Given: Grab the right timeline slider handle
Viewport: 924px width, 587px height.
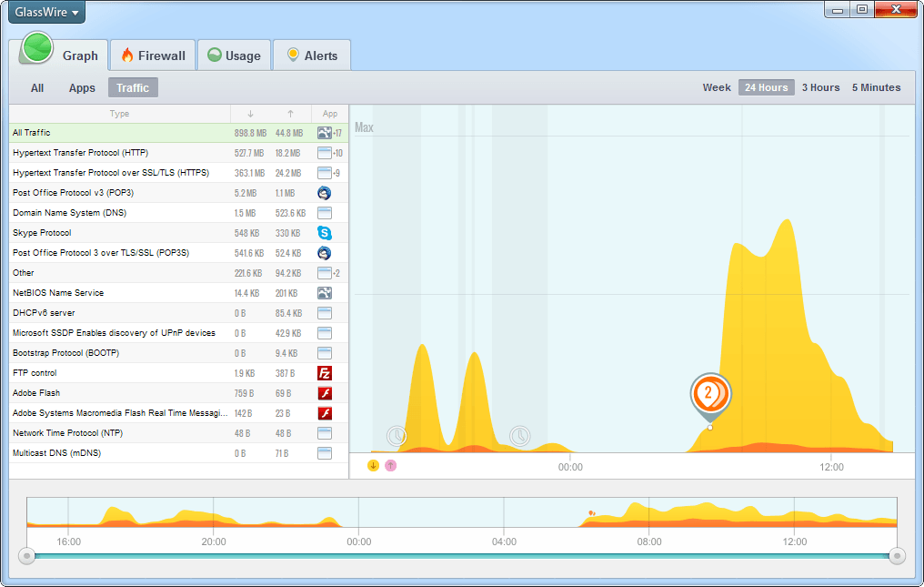Looking at the screenshot, I should [x=897, y=556].
